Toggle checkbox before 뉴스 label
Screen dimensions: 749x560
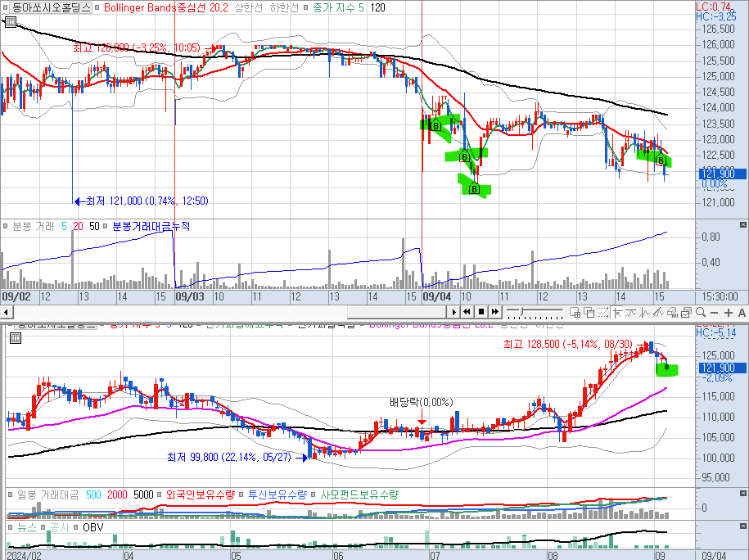pyautogui.click(x=10, y=527)
